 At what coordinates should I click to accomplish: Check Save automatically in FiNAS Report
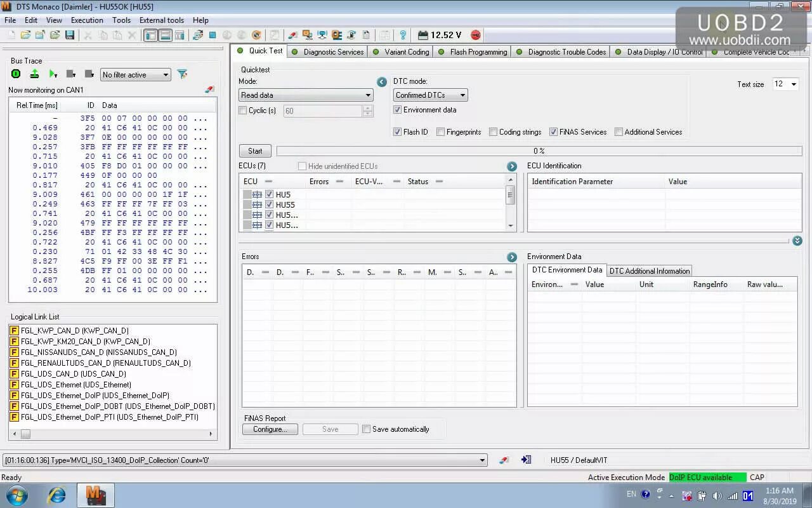pyautogui.click(x=366, y=429)
